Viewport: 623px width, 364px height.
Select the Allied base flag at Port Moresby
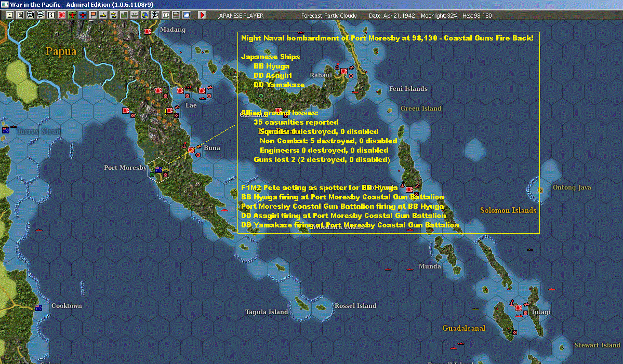pos(158,169)
